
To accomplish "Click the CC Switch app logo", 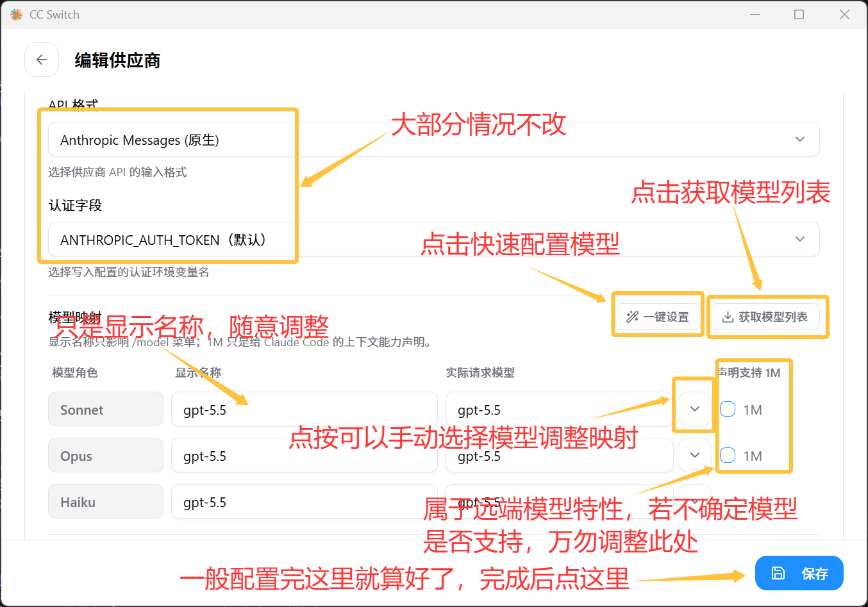I will coord(16,15).
